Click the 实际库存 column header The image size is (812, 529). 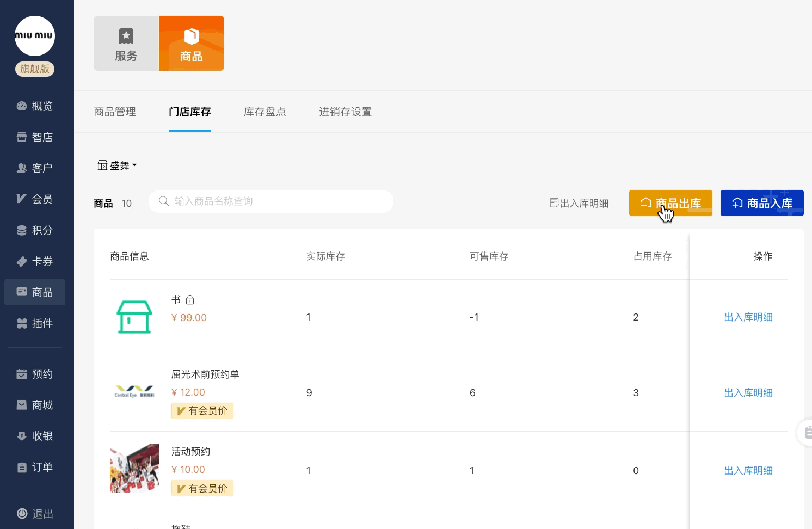click(x=325, y=256)
